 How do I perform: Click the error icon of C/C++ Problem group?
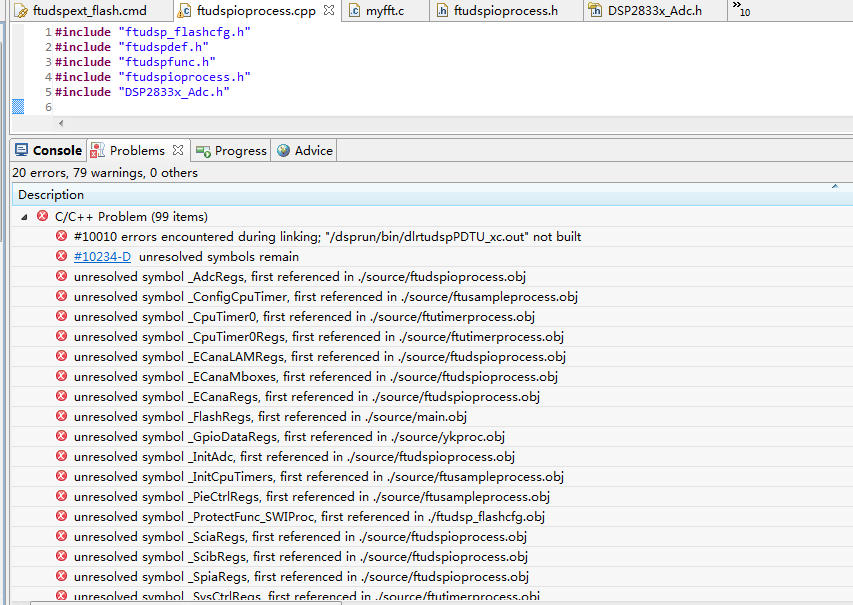click(x=42, y=216)
